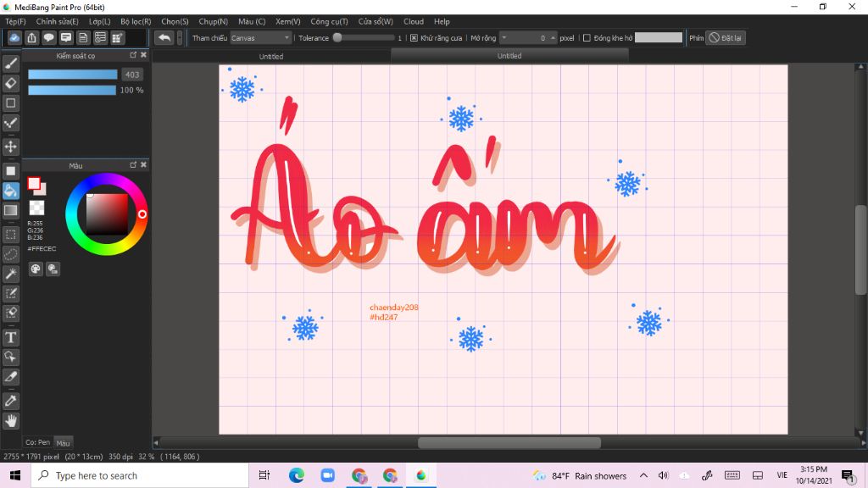Click the brush size value 403

131,75
